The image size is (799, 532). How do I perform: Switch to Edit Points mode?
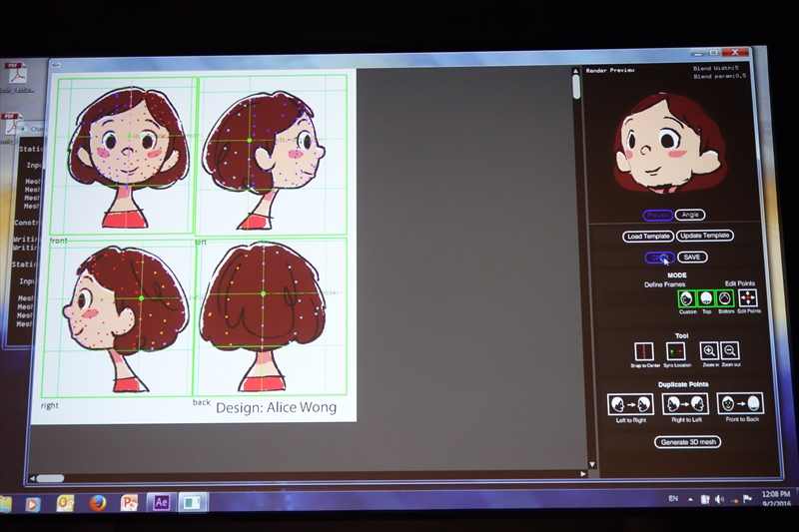tap(747, 298)
